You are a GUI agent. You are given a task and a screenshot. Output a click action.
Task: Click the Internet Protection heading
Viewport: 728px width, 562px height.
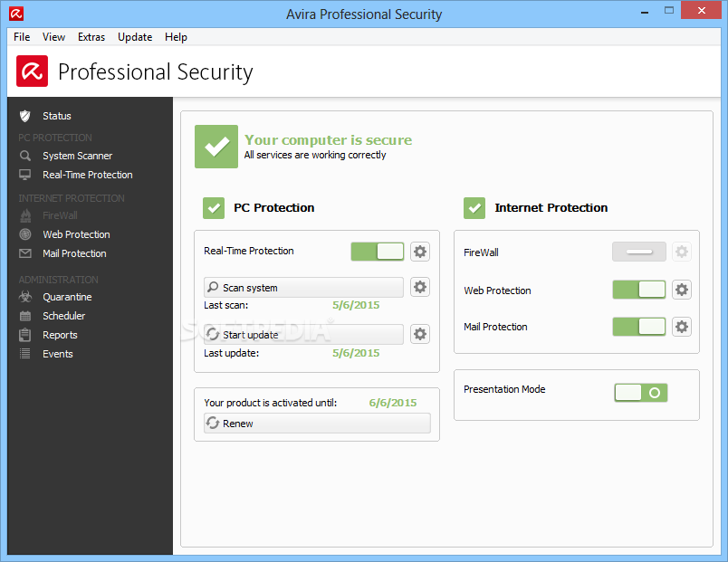tap(551, 207)
